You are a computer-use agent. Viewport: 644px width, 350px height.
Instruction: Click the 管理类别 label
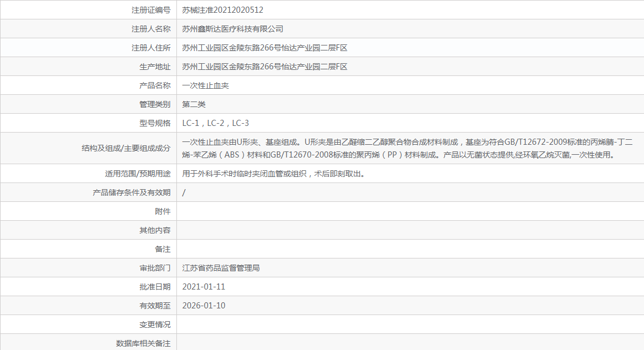tap(155, 104)
